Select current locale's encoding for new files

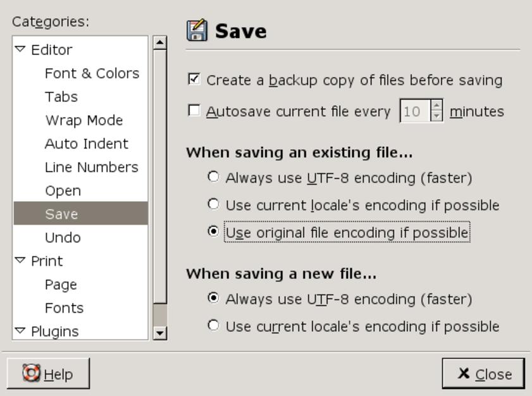pyautogui.click(x=214, y=326)
